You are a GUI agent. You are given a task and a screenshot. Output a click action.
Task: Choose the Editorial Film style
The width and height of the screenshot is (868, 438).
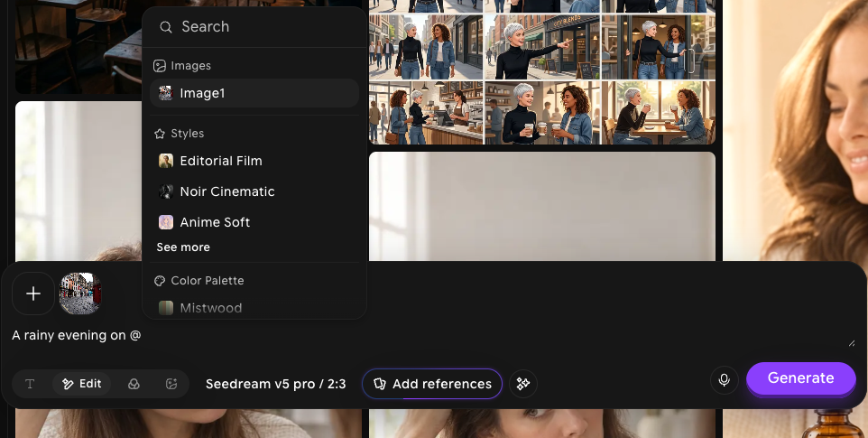click(254, 161)
